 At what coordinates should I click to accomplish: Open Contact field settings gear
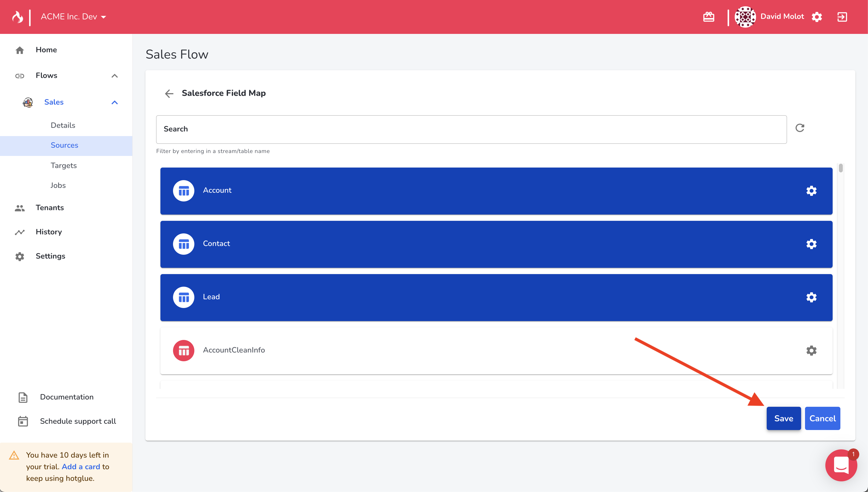pos(811,244)
